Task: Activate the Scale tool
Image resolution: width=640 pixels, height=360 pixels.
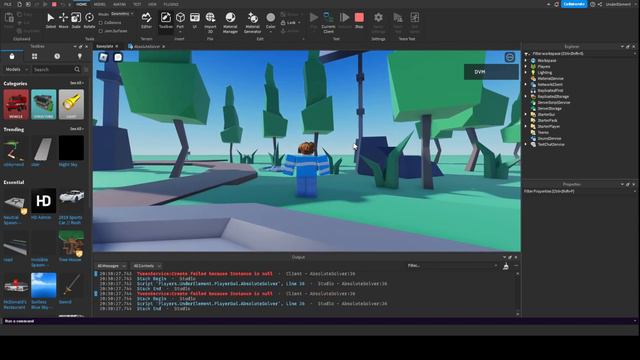Action: point(76,20)
